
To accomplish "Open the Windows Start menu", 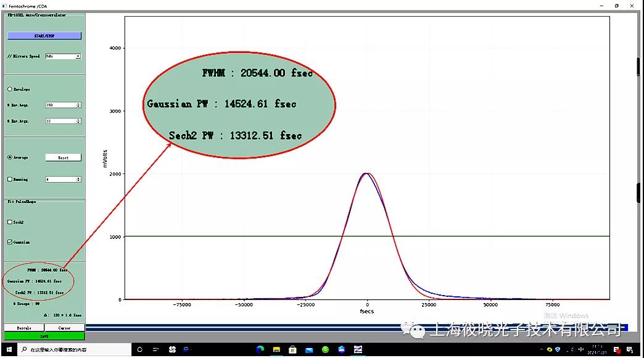I will (x=9, y=349).
